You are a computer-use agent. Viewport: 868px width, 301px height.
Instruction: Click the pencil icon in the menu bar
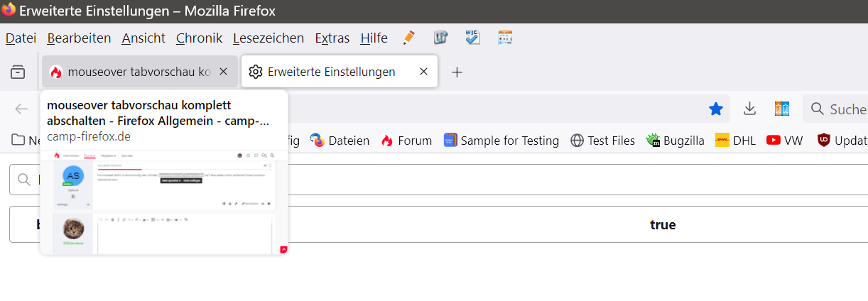click(x=408, y=38)
